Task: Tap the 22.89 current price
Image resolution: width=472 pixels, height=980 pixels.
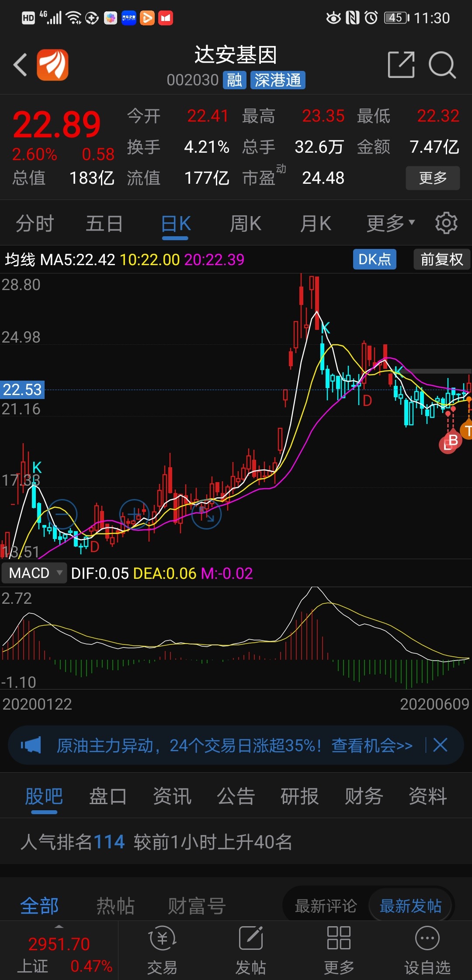Action: tap(57, 124)
